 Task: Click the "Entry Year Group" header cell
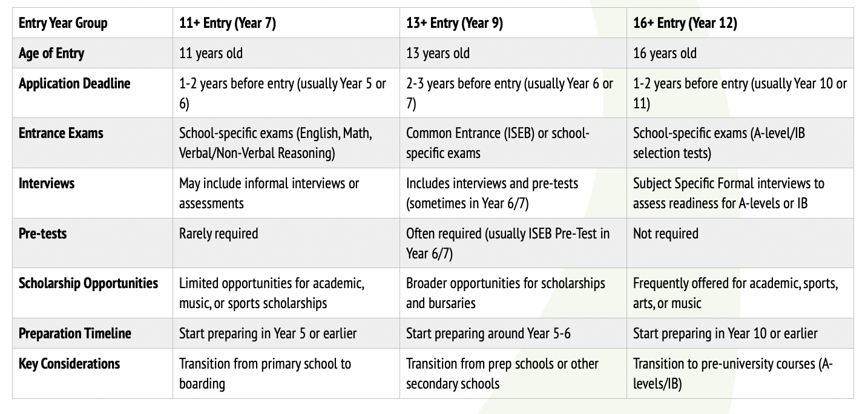pyautogui.click(x=63, y=24)
